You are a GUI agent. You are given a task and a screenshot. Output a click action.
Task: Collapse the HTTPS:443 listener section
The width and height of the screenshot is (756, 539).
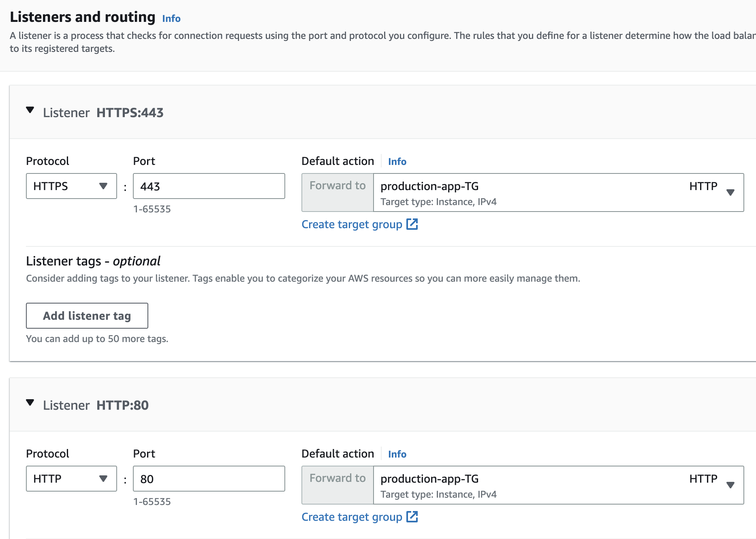tap(30, 110)
